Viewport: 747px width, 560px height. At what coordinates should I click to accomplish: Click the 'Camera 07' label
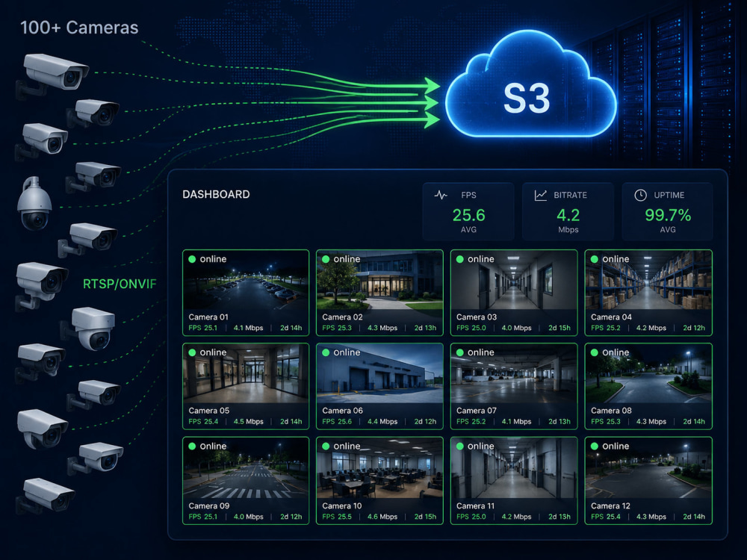(x=477, y=411)
